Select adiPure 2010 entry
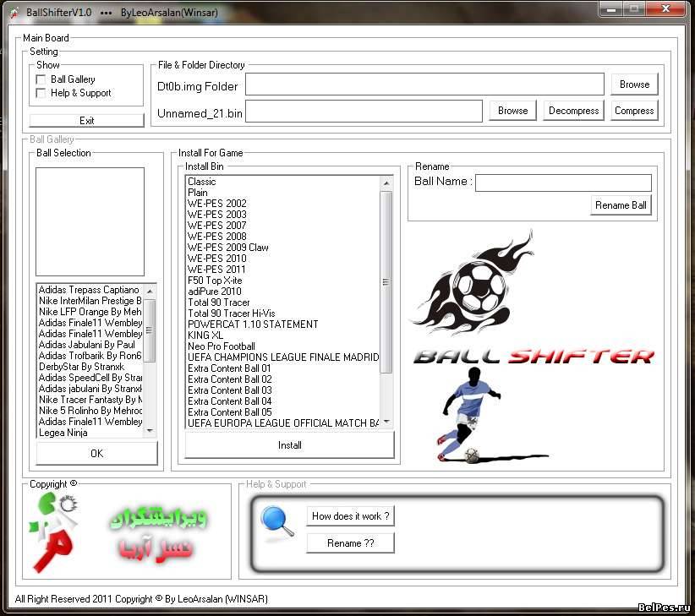This screenshot has width=695, height=616. coord(282,292)
